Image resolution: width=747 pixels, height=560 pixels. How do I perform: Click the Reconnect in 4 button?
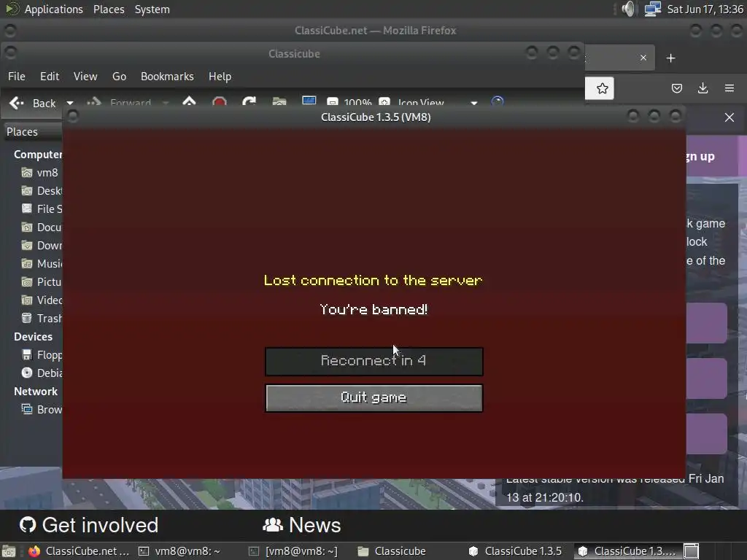pos(374,361)
